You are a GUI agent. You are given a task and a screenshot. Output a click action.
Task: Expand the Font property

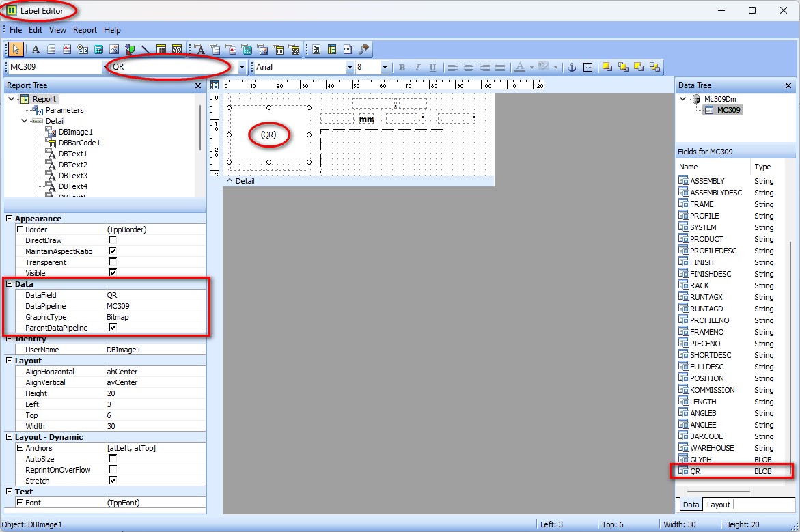(20, 502)
